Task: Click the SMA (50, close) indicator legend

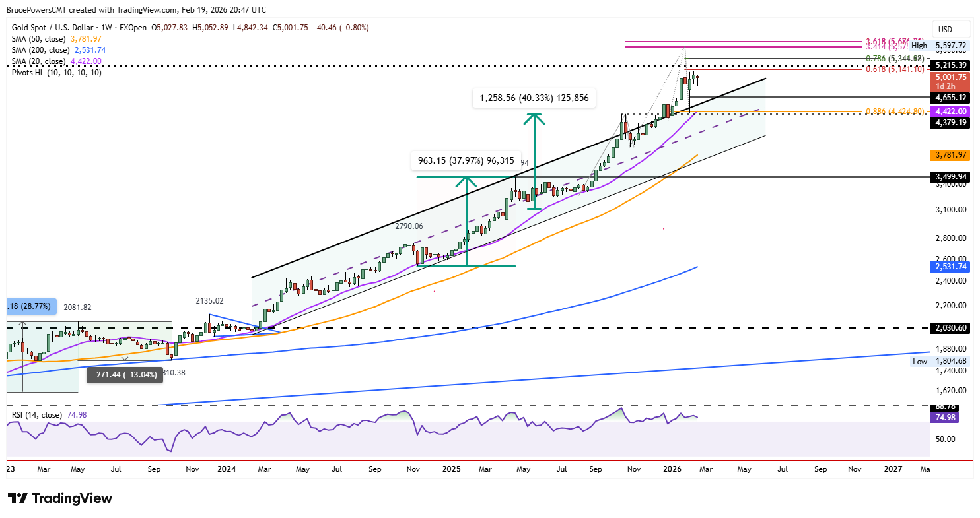Action: click(x=39, y=39)
